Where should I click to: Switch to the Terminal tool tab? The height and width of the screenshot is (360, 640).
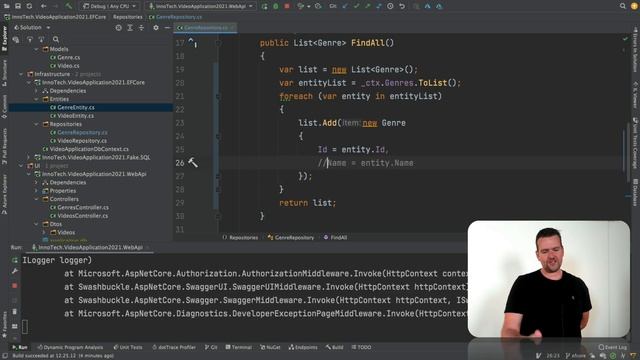tap(238, 347)
